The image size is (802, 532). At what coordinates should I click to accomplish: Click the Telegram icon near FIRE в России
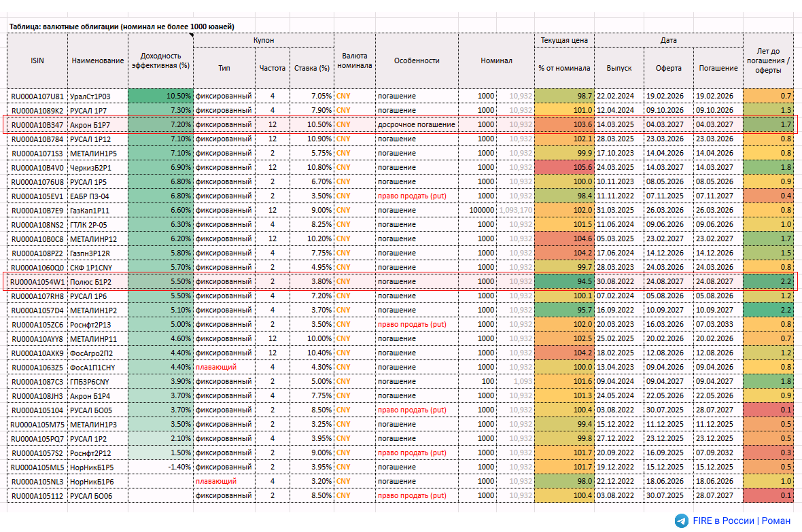pos(681,520)
